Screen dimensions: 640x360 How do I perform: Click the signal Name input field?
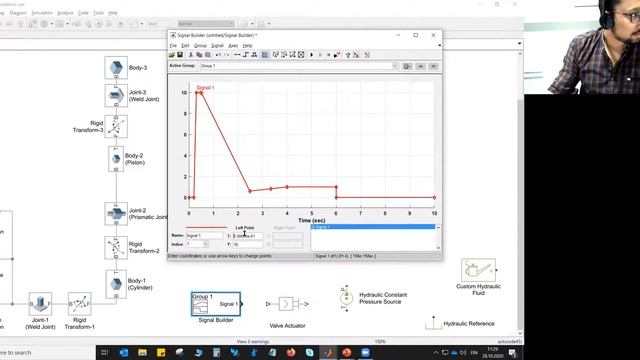coord(204,236)
